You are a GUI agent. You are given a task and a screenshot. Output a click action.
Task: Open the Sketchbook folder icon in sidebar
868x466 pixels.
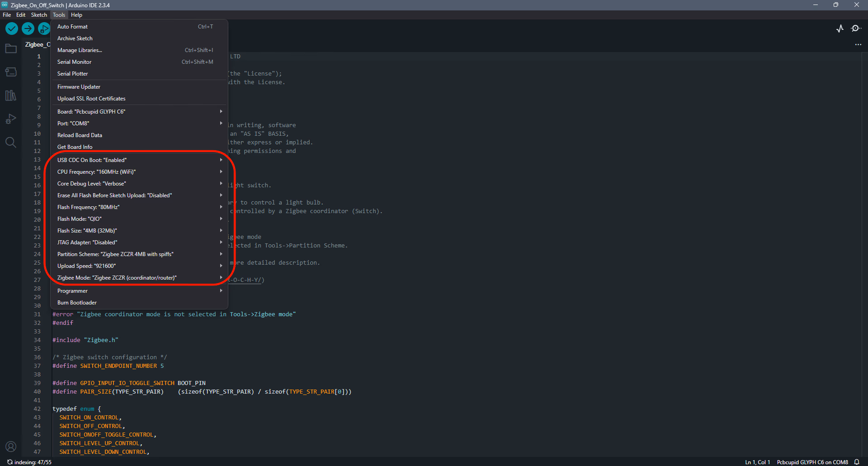click(11, 48)
